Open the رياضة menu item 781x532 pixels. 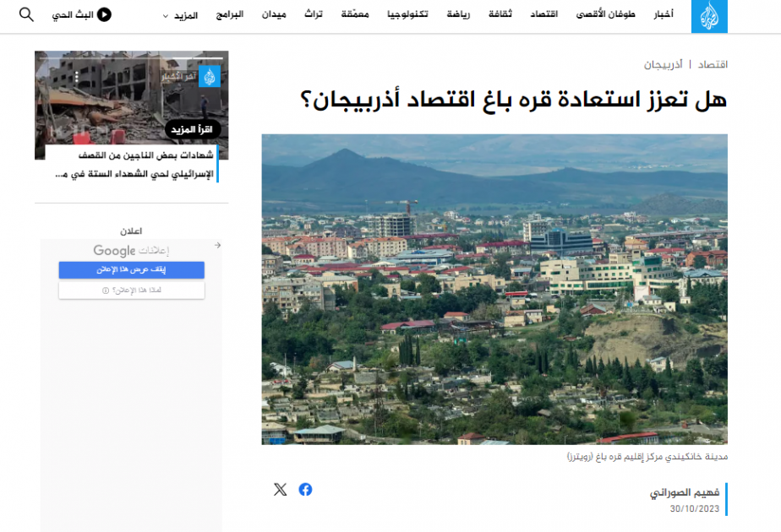458,14
